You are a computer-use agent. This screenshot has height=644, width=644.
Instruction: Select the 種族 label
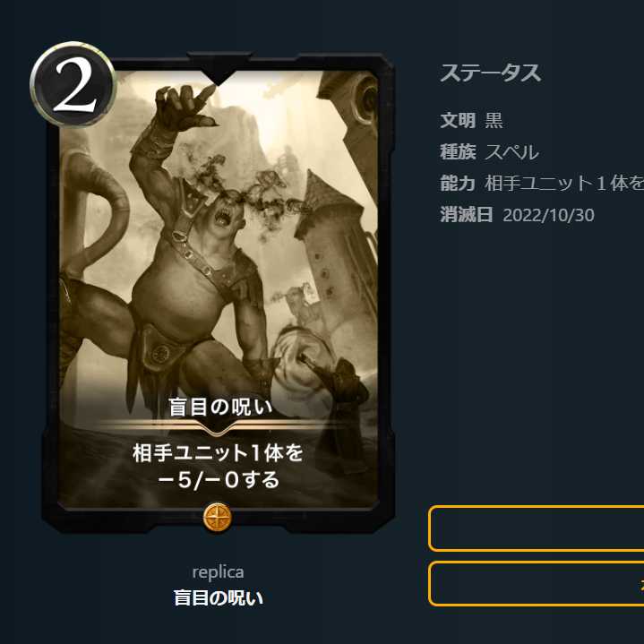coord(458,152)
